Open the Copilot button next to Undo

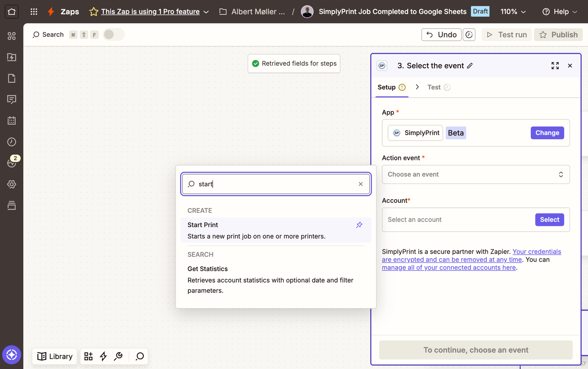[x=469, y=35]
